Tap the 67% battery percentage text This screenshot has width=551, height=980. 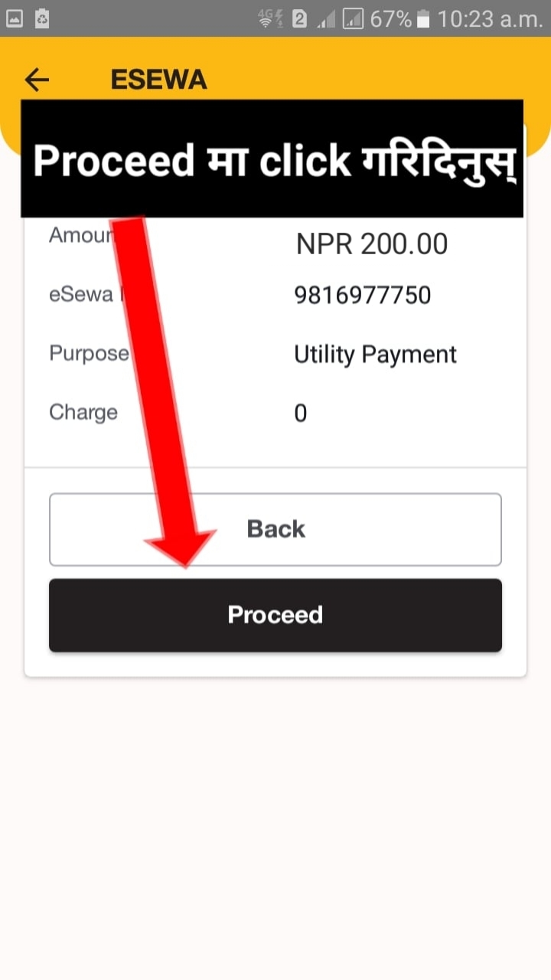pyautogui.click(x=390, y=18)
